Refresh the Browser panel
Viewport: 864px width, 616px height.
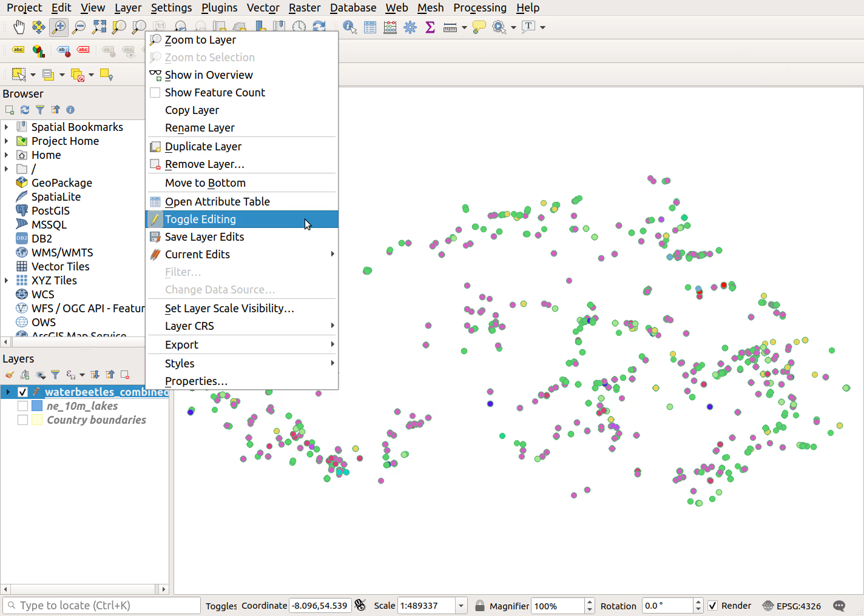pyautogui.click(x=25, y=110)
